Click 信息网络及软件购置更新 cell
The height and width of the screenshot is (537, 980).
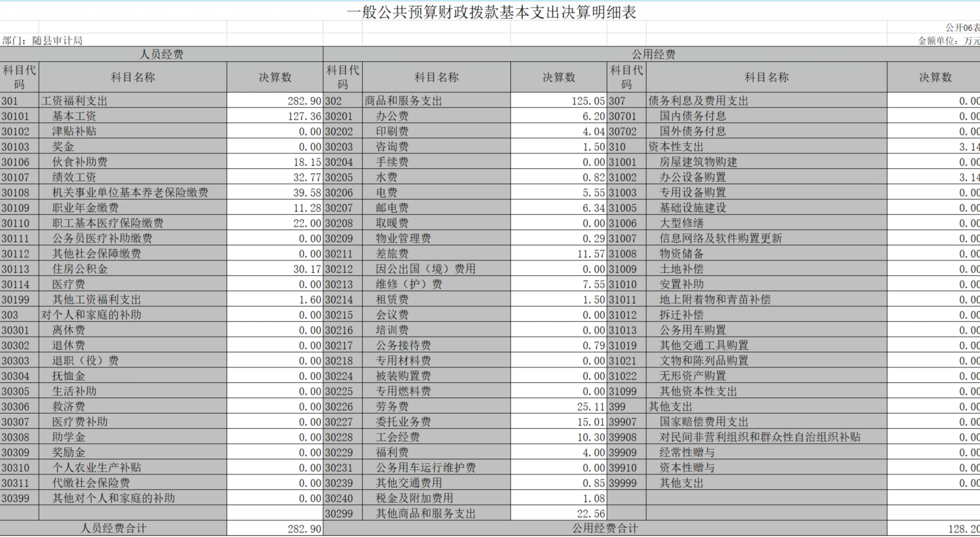[767, 238]
